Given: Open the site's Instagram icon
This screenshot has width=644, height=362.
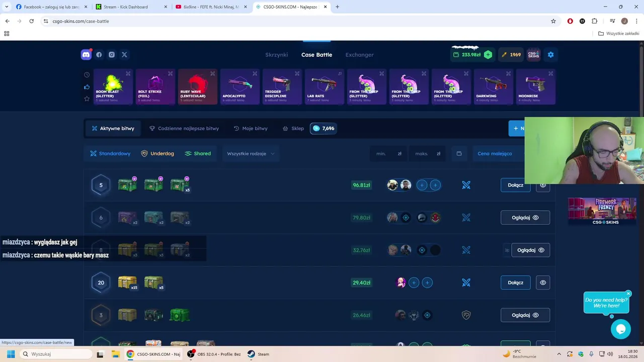Looking at the screenshot, I should [112, 55].
